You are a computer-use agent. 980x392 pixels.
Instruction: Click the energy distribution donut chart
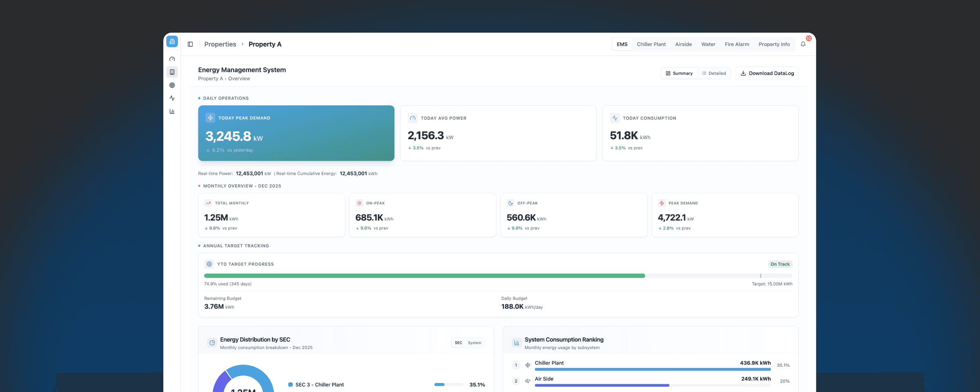[243, 379]
